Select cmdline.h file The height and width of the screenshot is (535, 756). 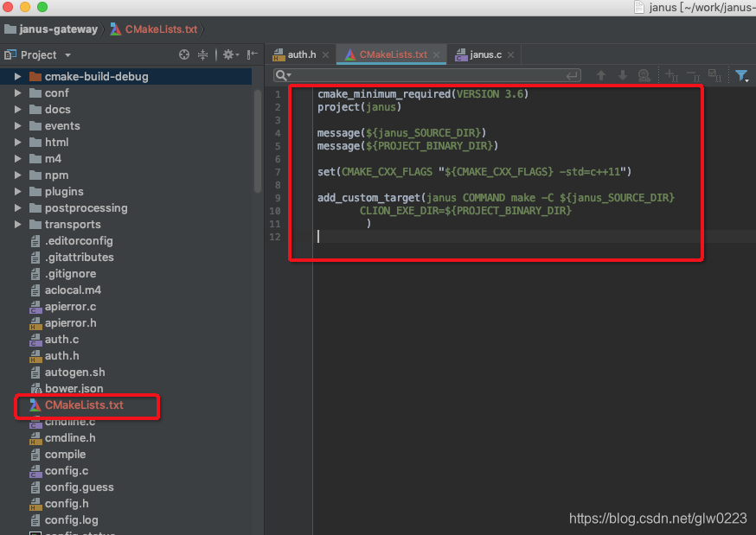coord(70,437)
